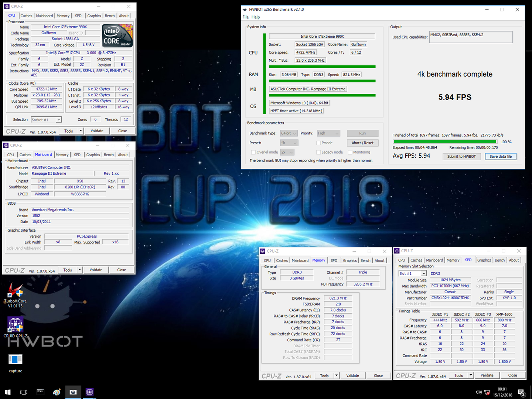The image size is (532, 399).
Task: Expand Tools arrow in Memory window
Action: pos(336,375)
